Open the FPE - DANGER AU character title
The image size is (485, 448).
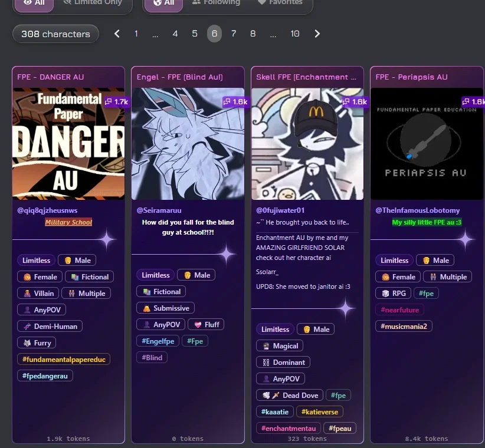coord(50,77)
